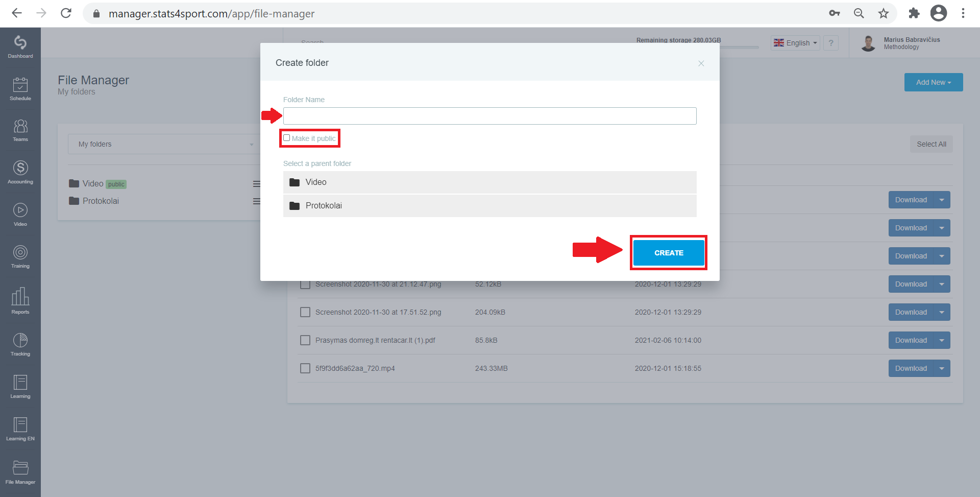Expand the Download arrow for Prasymas pdf row

pos(942,340)
